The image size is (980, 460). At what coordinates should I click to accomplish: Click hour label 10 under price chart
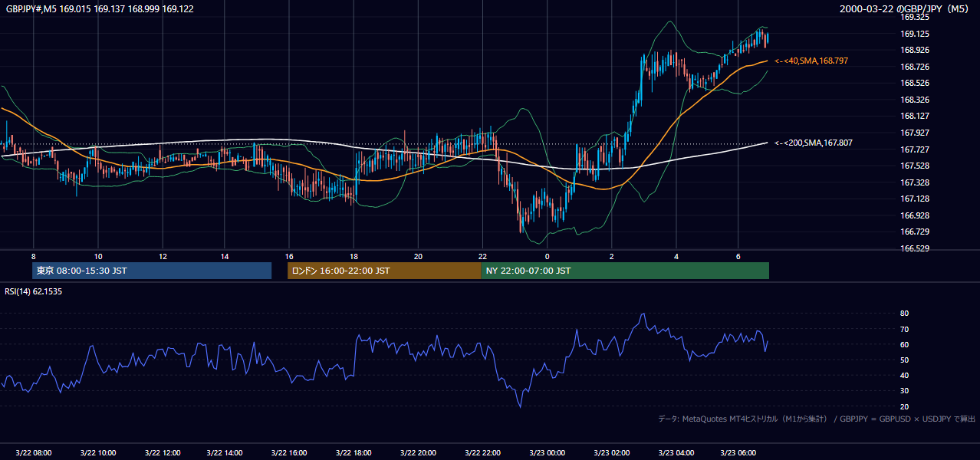click(x=98, y=256)
